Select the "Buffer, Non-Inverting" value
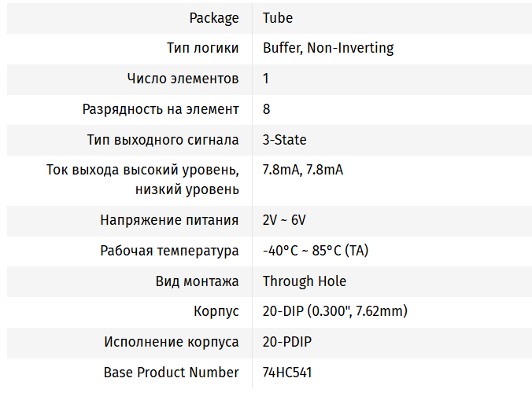The width and height of the screenshot is (532, 393). [x=328, y=48]
